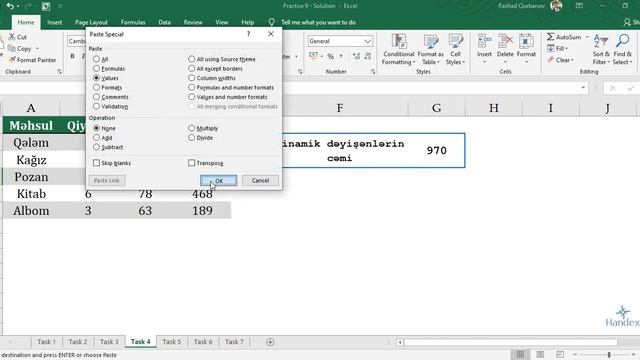This screenshot has width=640, height=360.
Task: Click the Clear eraser icon
Action: click(551, 60)
